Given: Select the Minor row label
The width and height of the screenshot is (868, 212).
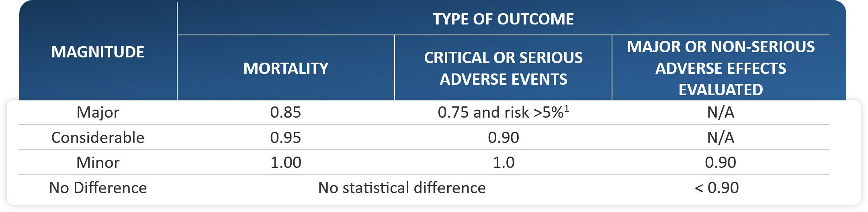Looking at the screenshot, I should [x=98, y=163].
